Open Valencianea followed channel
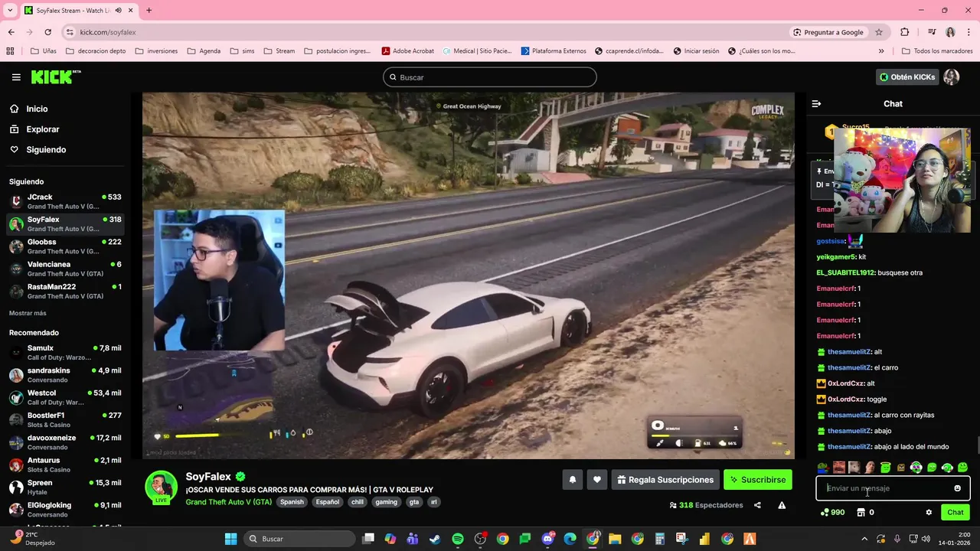 [x=65, y=269]
